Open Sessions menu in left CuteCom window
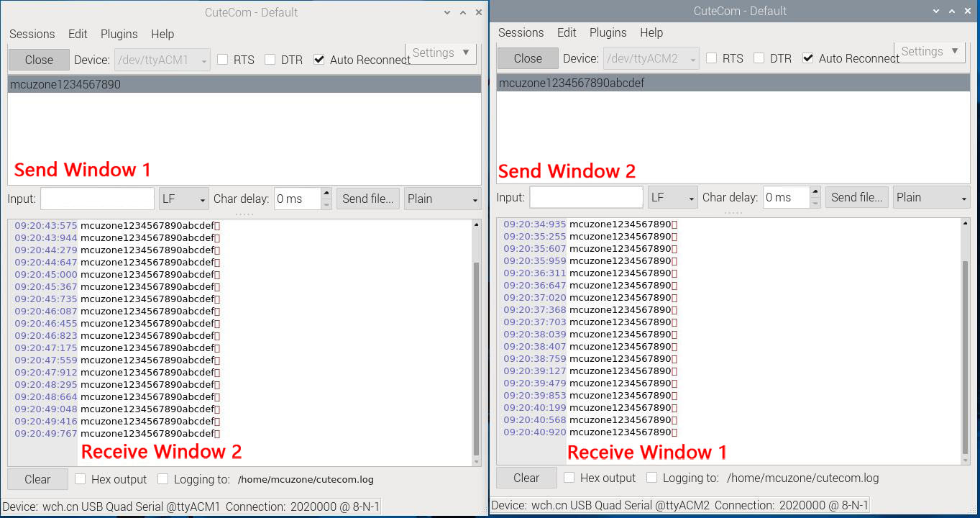The width and height of the screenshot is (980, 518). (32, 34)
